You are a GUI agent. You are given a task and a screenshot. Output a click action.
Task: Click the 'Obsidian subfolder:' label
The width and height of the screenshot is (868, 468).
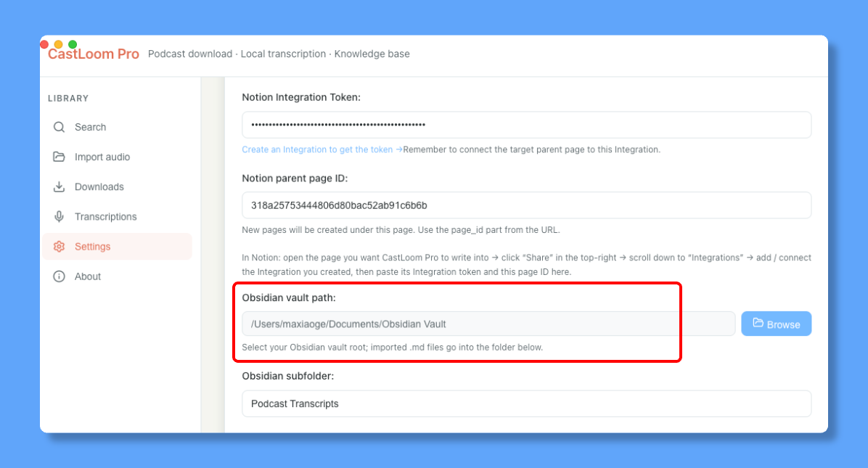point(288,376)
